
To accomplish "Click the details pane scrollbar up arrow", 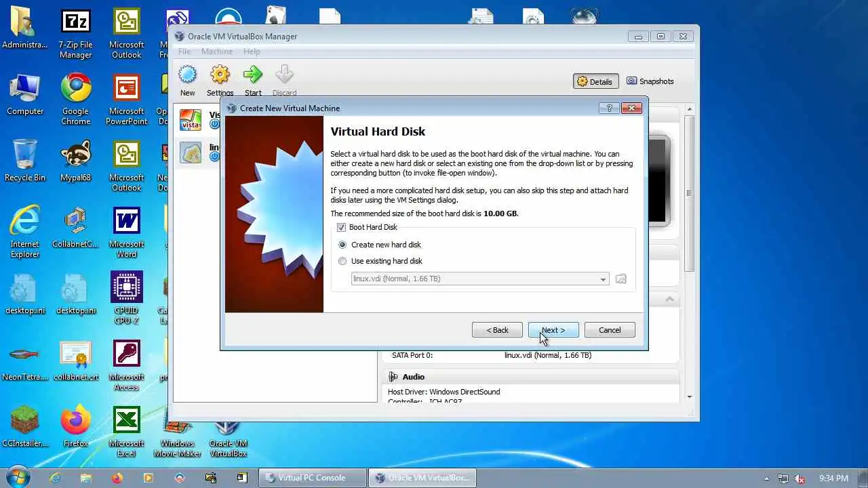I will click(x=690, y=109).
